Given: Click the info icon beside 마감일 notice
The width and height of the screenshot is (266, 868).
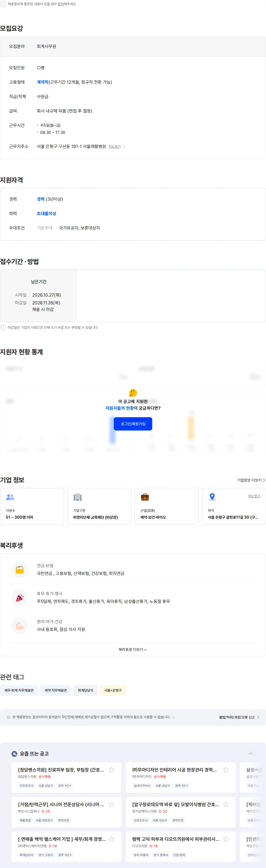Looking at the screenshot, I should coord(3,327).
